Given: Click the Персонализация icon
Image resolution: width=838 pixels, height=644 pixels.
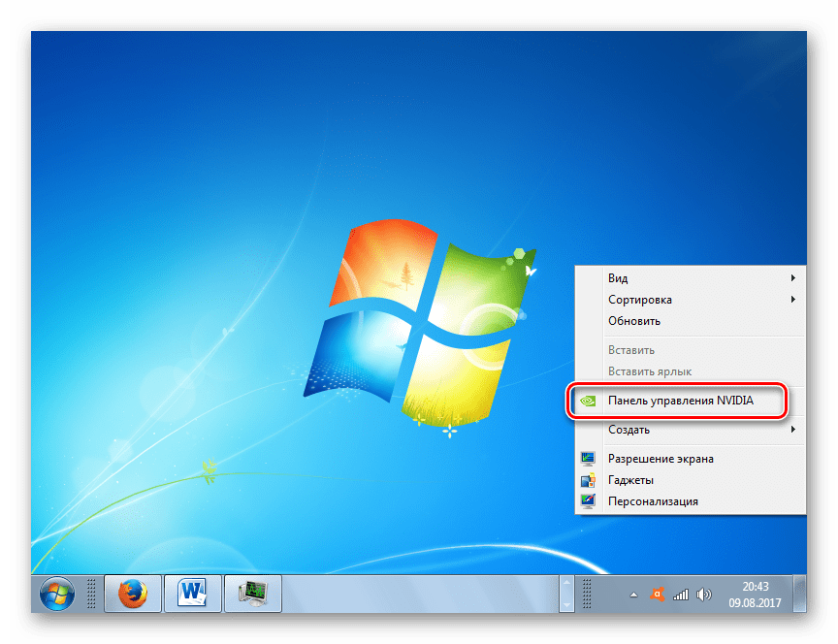Looking at the screenshot, I should click(x=588, y=501).
